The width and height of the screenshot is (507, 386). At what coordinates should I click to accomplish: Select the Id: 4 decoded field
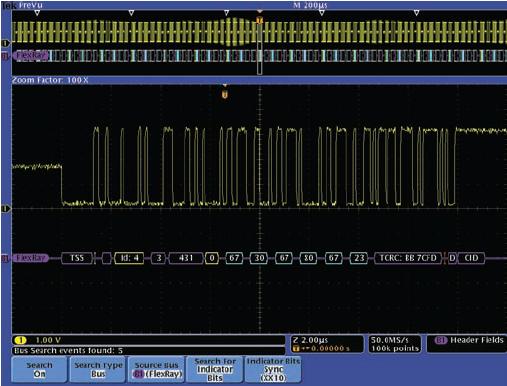pos(129,258)
